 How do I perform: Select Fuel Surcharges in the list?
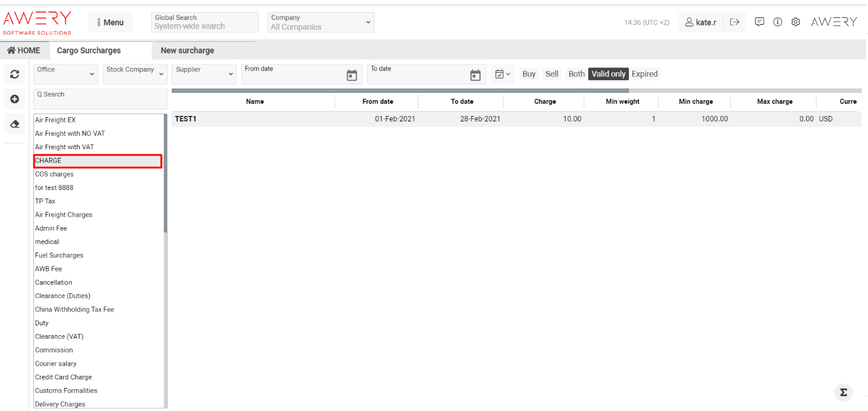(x=59, y=256)
